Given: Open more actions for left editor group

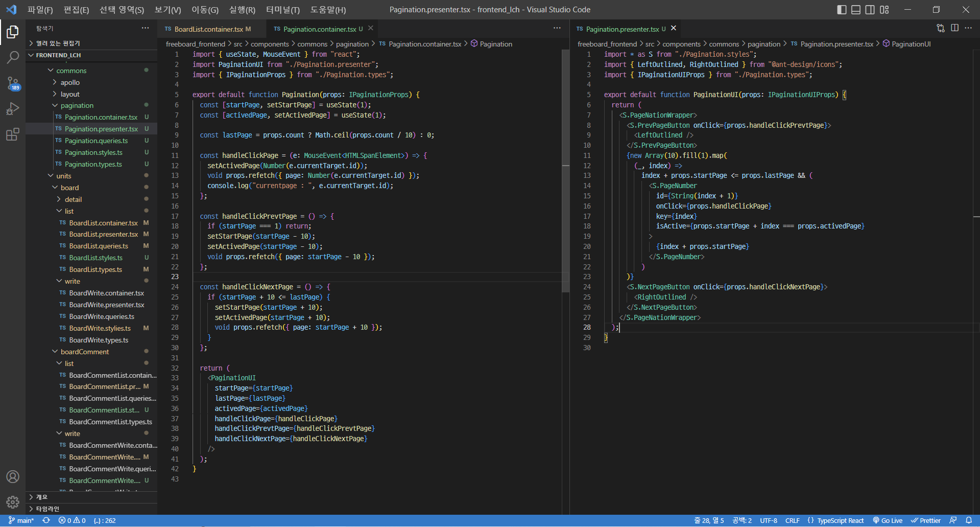Looking at the screenshot, I should click(557, 28).
